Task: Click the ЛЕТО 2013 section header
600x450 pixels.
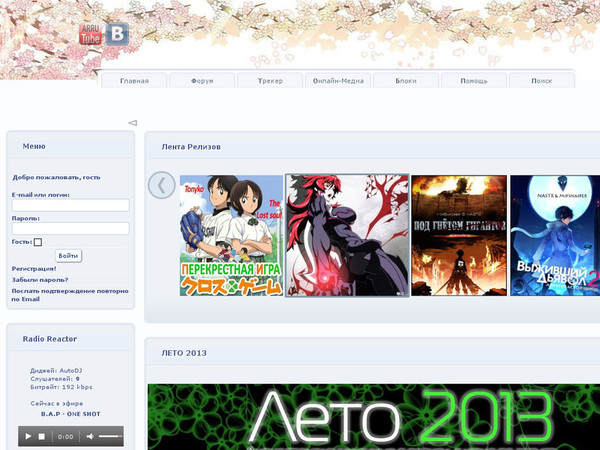Action: point(184,353)
